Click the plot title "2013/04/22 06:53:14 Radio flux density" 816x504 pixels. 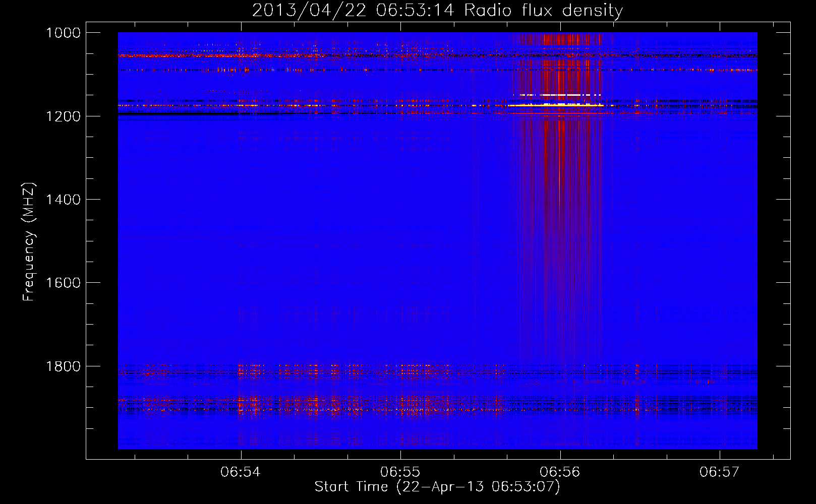pos(437,10)
